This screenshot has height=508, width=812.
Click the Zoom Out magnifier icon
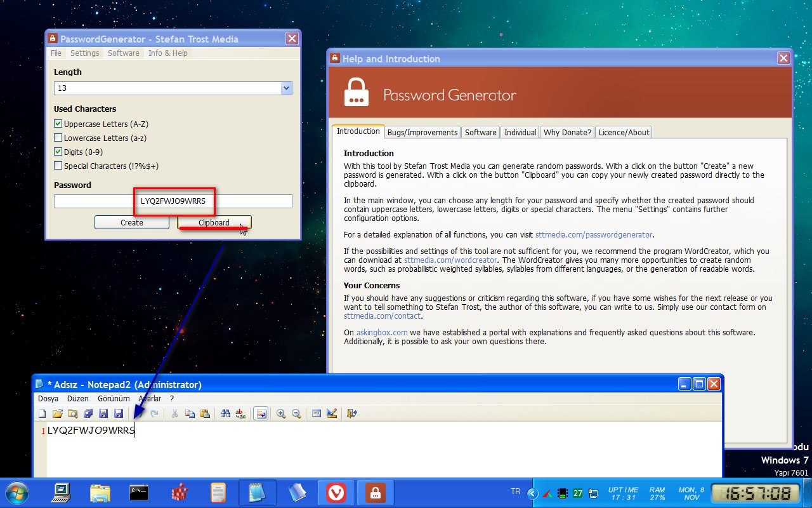click(296, 413)
